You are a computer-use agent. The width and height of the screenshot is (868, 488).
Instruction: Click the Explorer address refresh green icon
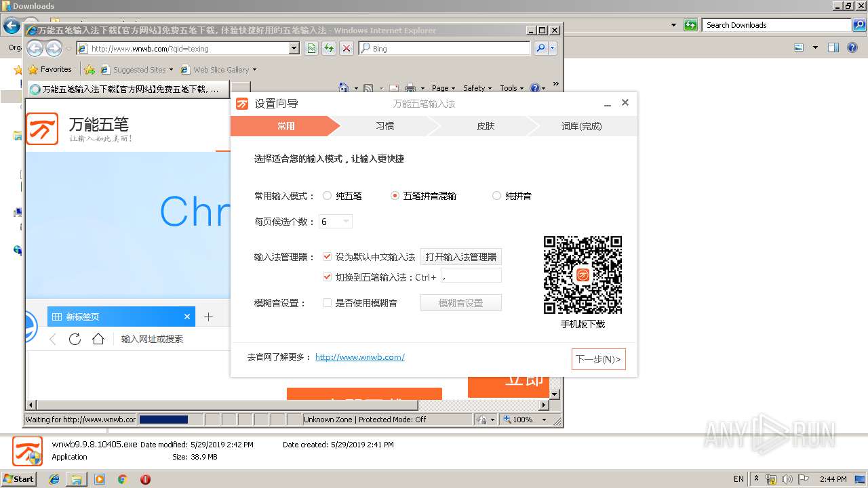(690, 25)
